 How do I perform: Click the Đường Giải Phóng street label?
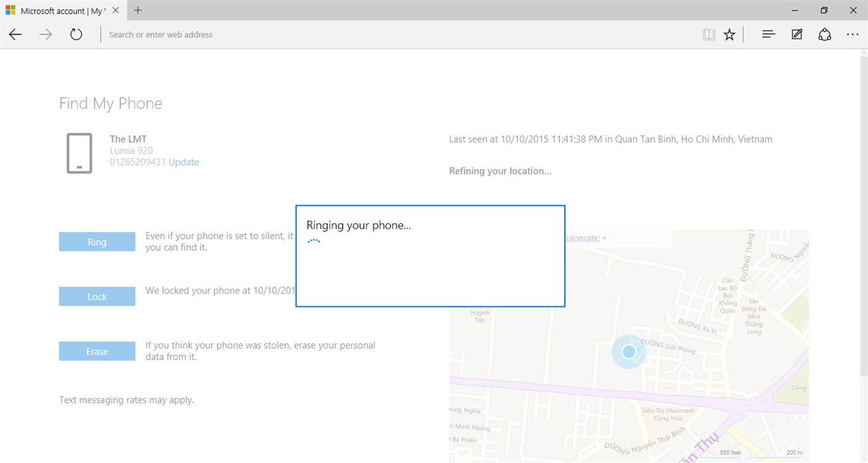point(668,346)
